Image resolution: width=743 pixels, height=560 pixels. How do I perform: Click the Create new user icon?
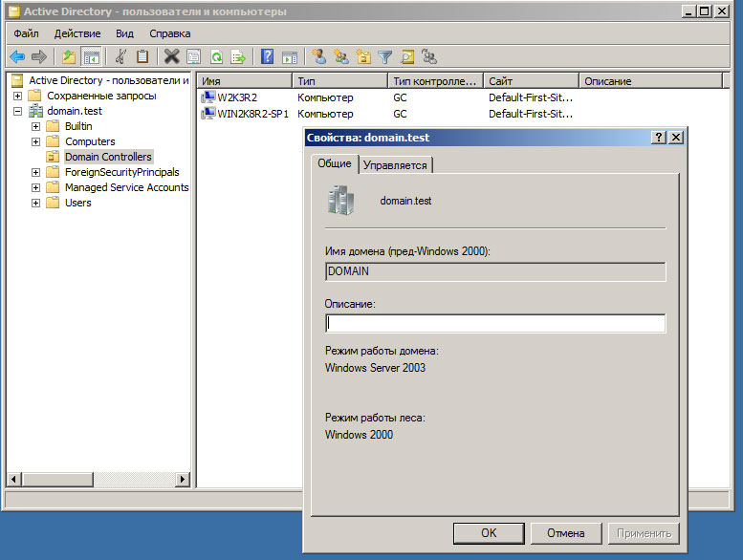319,57
